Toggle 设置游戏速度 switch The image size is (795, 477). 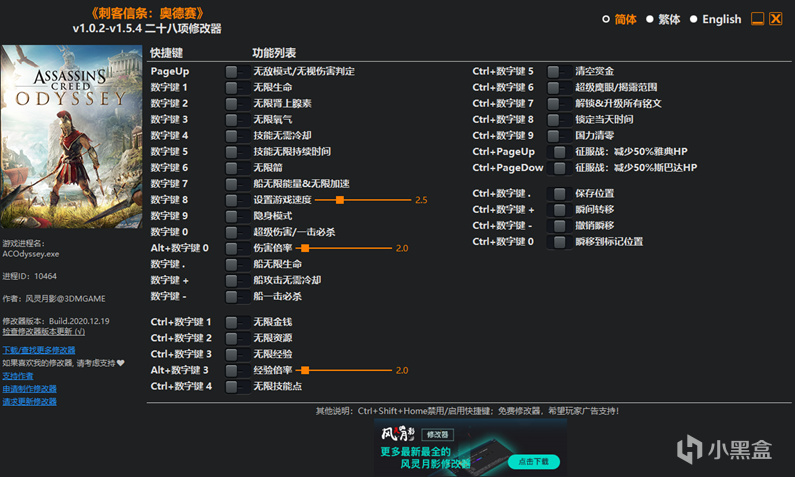(x=237, y=200)
